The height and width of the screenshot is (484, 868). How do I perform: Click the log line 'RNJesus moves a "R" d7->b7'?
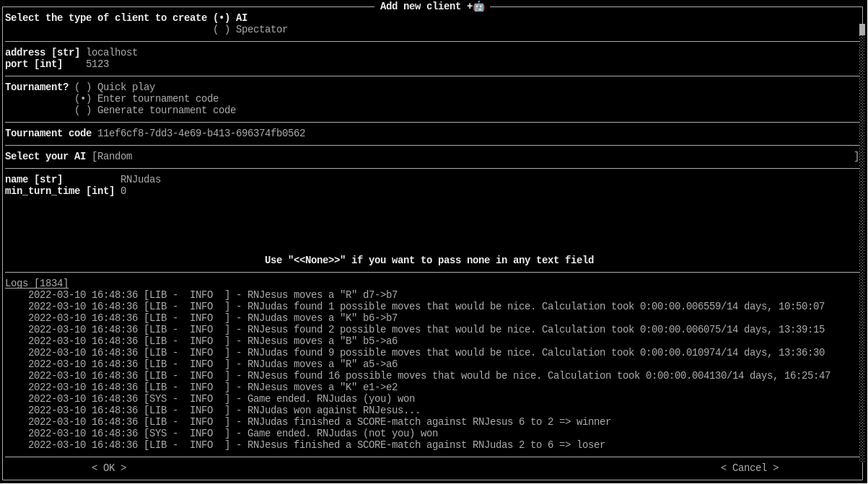[x=213, y=295]
